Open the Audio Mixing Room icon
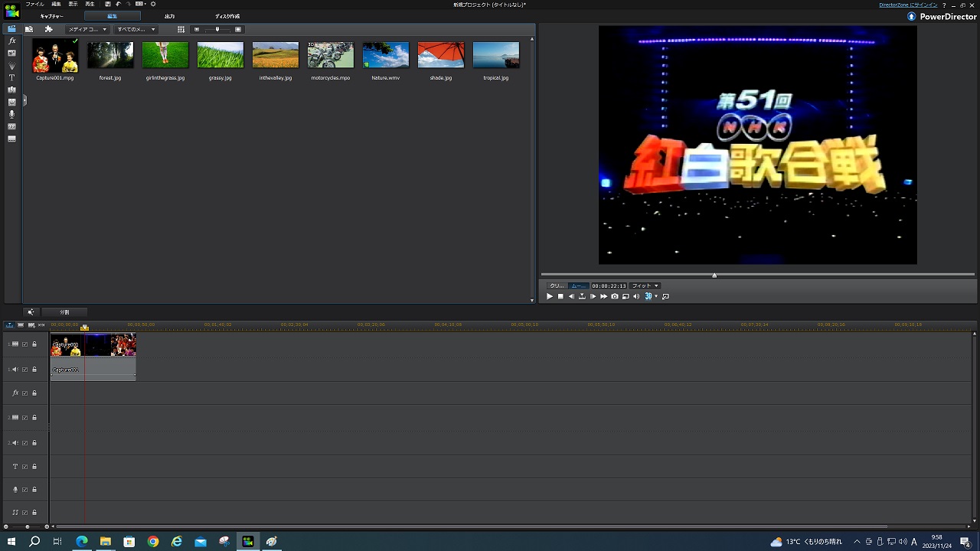 [11, 102]
